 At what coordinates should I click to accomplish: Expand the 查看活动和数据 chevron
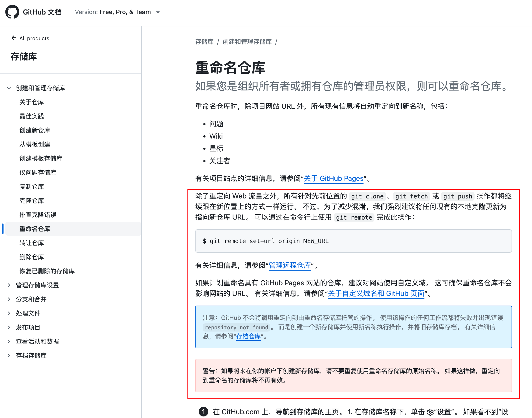9,341
